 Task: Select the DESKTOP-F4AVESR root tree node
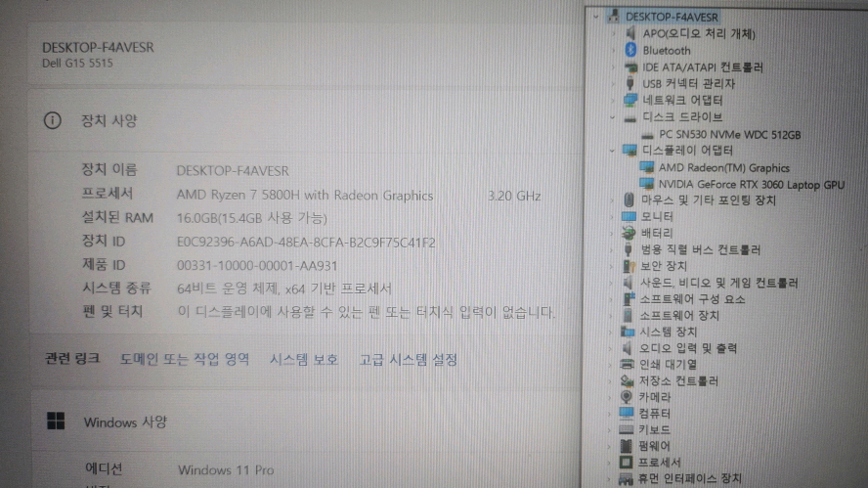pos(671,17)
